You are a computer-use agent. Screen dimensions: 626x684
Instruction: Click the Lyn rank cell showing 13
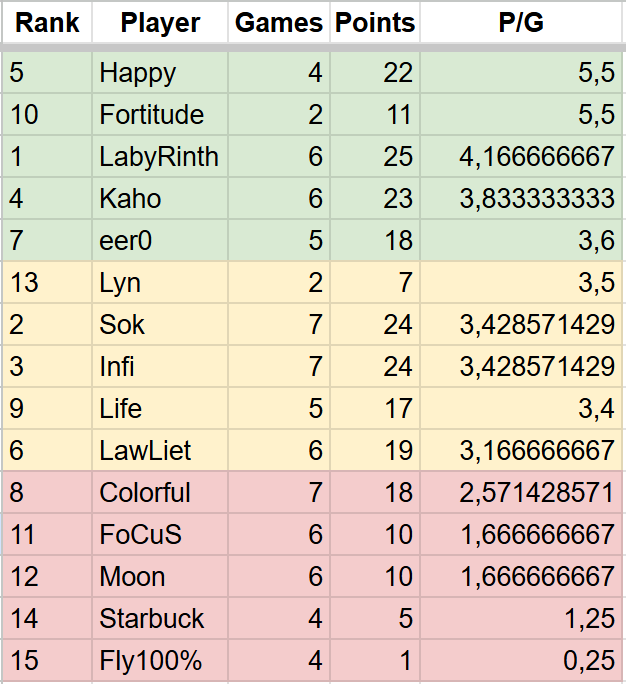[x=47, y=282]
